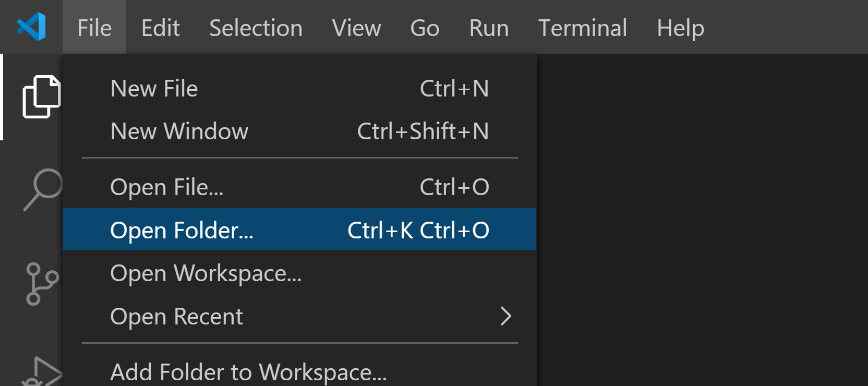Viewport: 868px width, 386px height.
Task: Open the Terminal menu
Action: (x=582, y=28)
